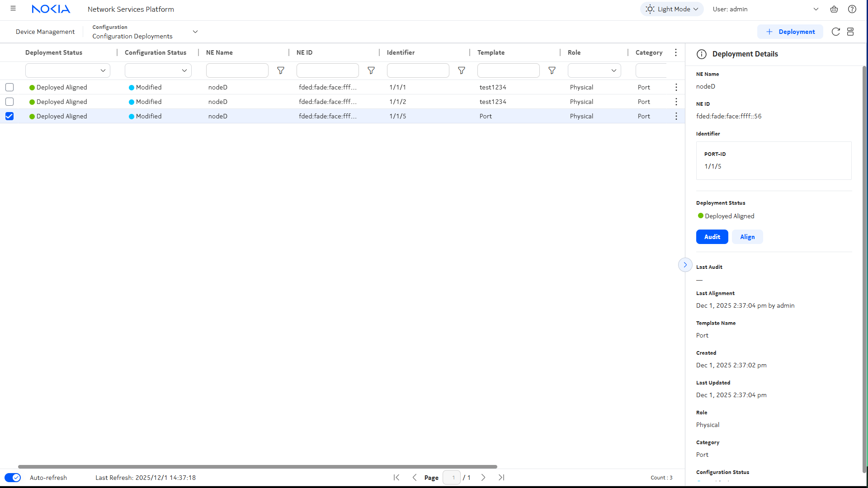Expand the Configuration Deployments view dropdown
Image resolution: width=868 pixels, height=488 pixels.
195,32
